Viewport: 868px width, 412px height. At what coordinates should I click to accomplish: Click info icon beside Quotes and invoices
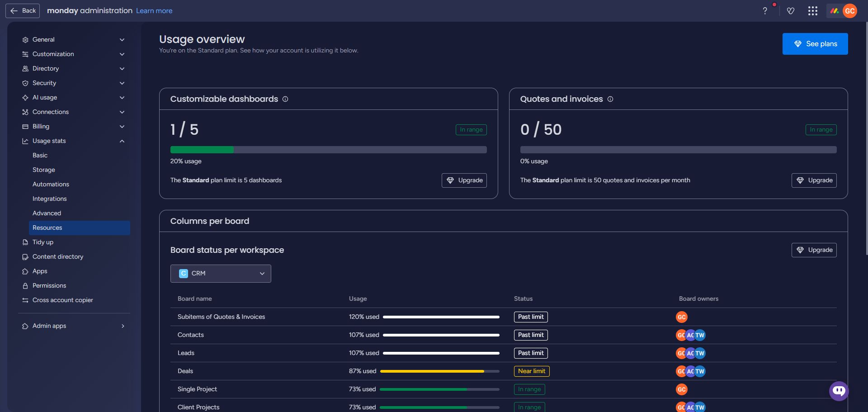tap(610, 99)
